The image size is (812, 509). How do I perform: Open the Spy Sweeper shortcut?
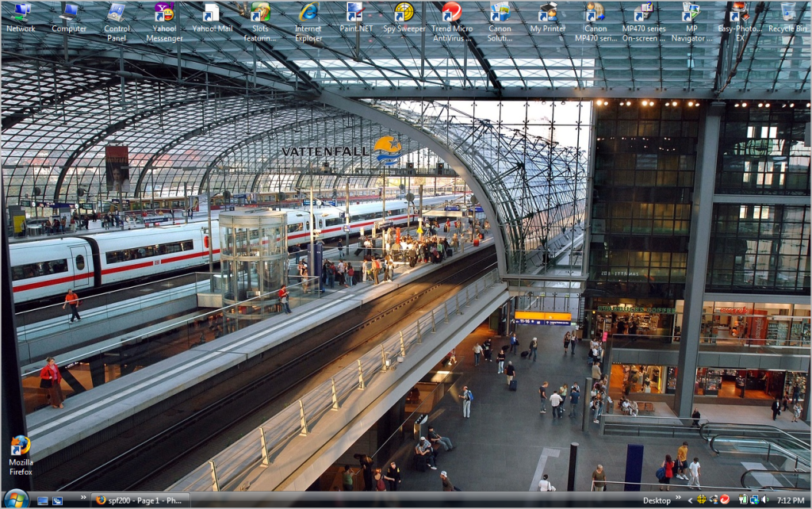coord(404,14)
